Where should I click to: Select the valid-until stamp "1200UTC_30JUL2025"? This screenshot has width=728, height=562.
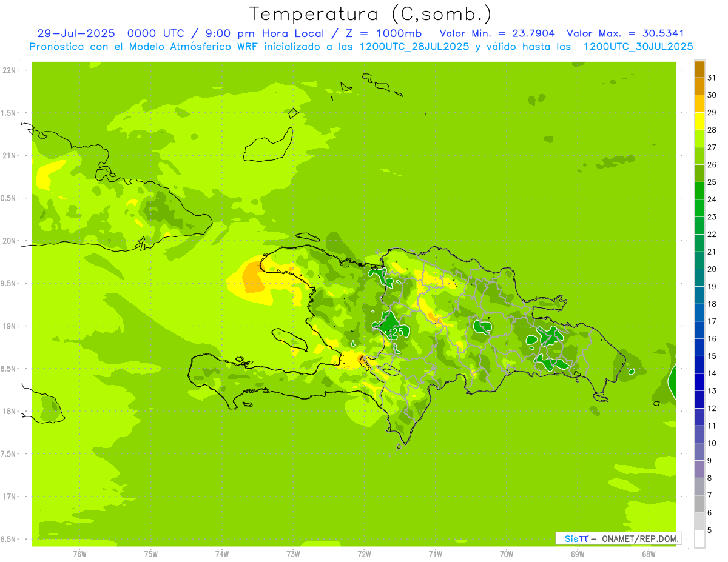pos(638,47)
